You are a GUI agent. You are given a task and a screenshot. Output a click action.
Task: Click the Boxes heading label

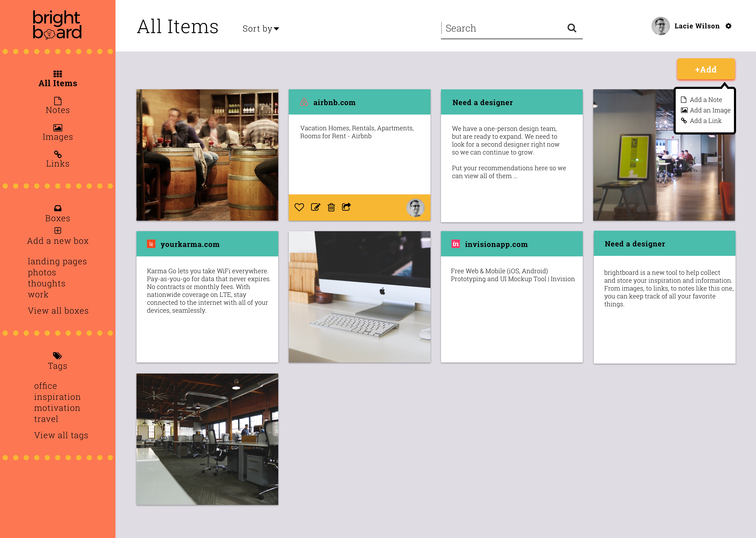pos(58,218)
